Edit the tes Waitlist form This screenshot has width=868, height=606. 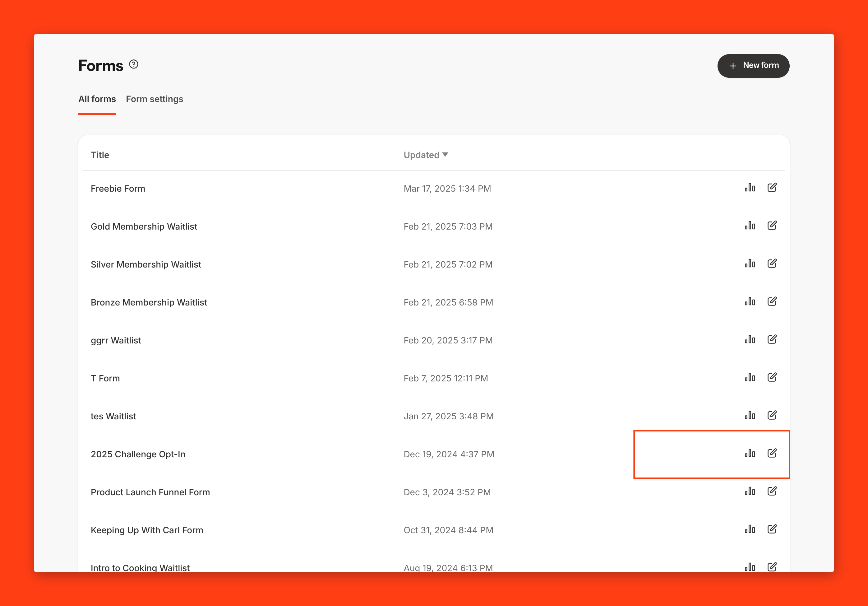(x=772, y=415)
